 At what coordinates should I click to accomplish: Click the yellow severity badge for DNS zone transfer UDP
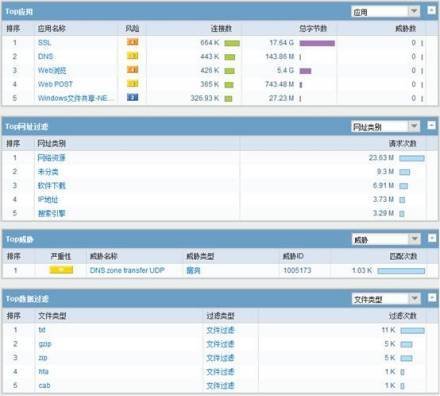click(x=61, y=270)
